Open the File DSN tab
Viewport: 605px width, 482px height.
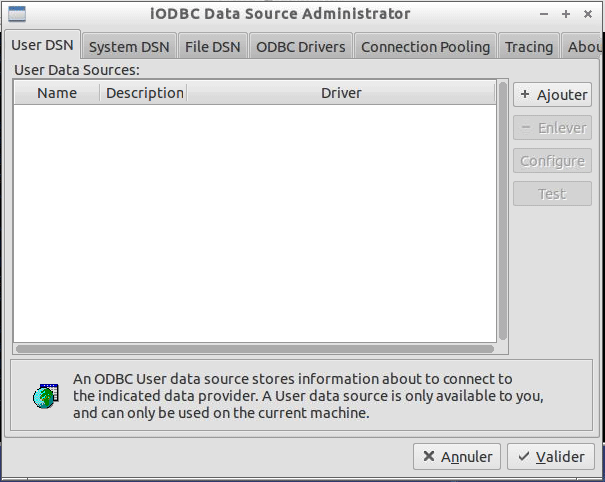(213, 47)
